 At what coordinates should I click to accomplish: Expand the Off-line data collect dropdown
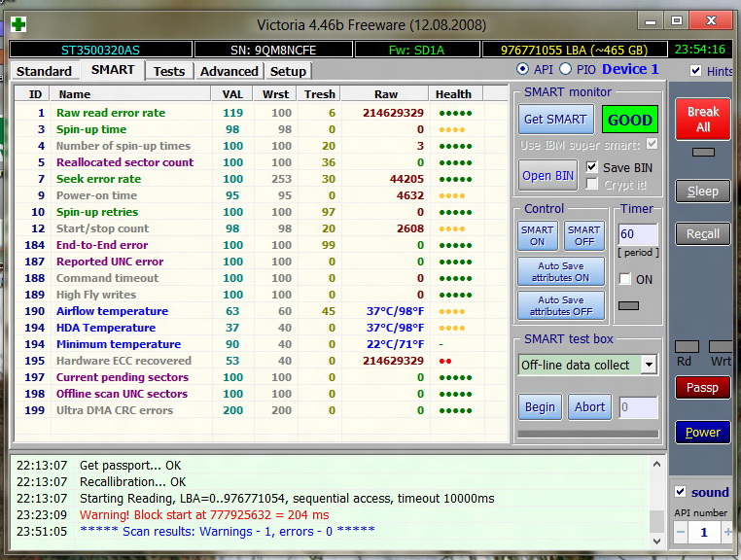(x=649, y=365)
